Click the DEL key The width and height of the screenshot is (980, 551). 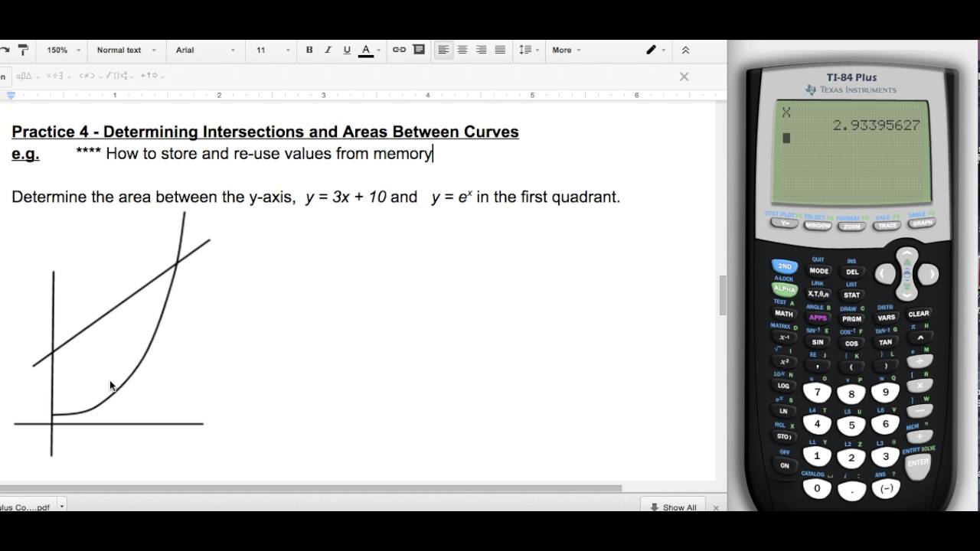pos(852,272)
